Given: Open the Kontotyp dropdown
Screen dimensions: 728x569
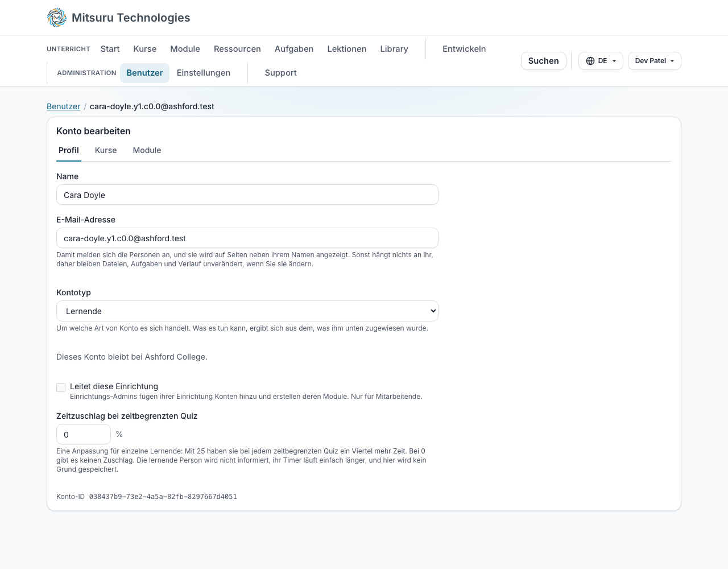Looking at the screenshot, I should (247, 311).
